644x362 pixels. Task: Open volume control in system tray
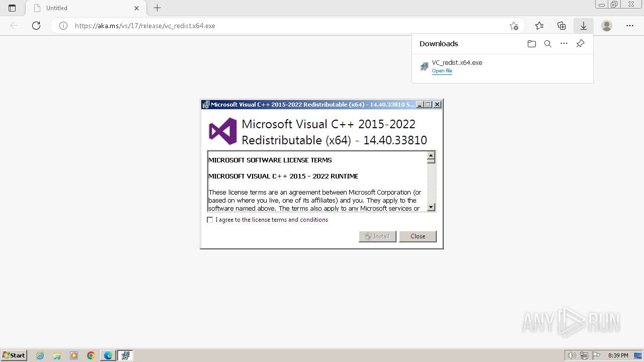click(x=572, y=355)
